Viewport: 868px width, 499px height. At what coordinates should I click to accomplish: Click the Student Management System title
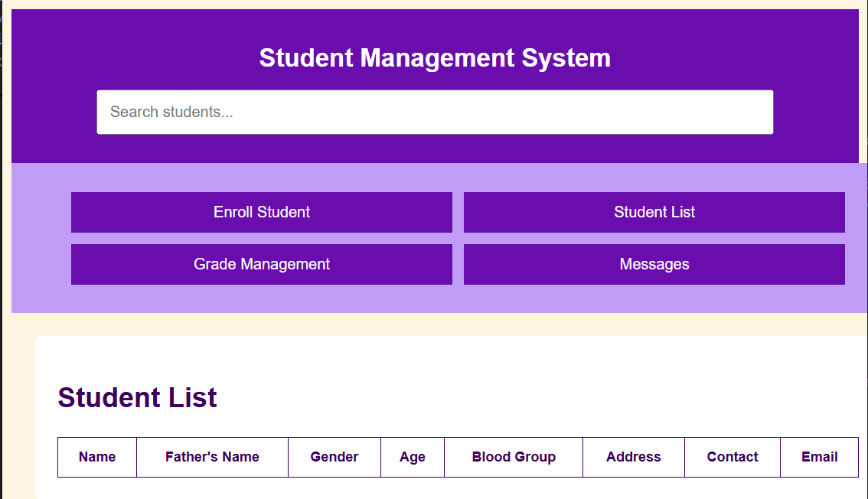tap(435, 58)
